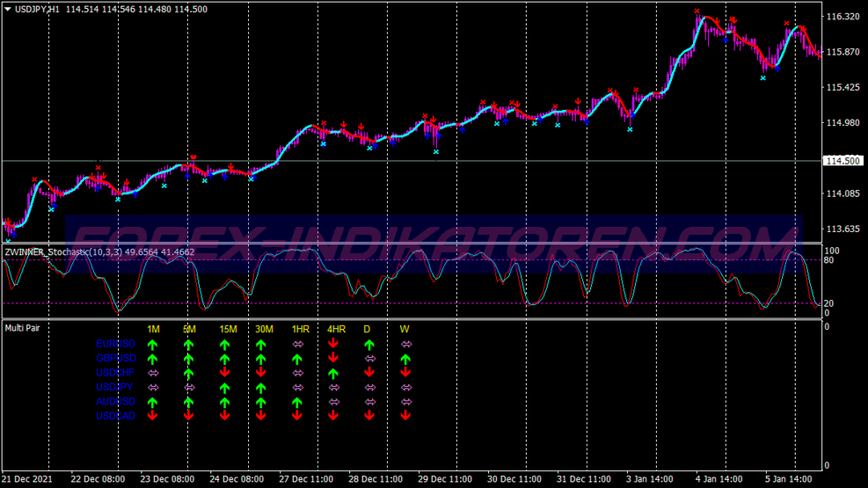Click the 115.870 price scale label
Screen dimensions: 868x488
coord(843,52)
